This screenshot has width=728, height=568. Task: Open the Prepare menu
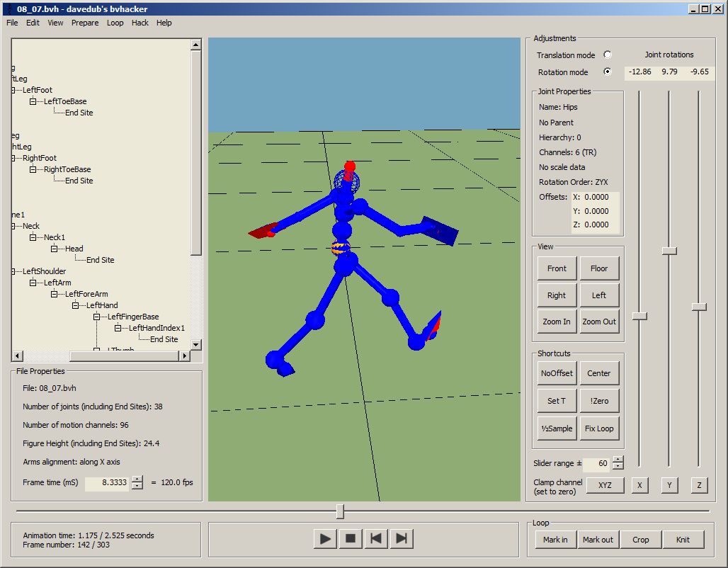(x=85, y=23)
